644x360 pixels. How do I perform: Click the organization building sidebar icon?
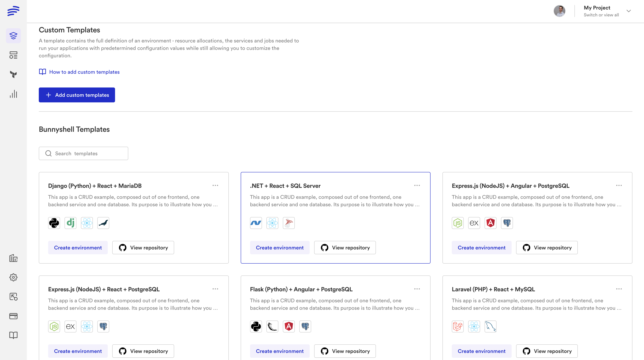[x=13, y=258]
